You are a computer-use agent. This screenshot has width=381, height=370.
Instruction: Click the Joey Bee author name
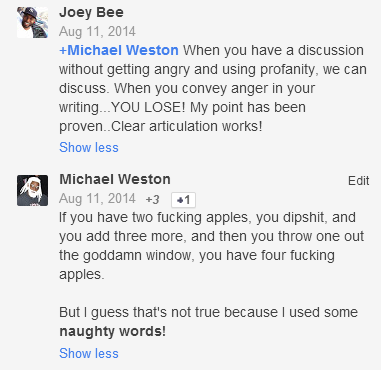pos(91,13)
